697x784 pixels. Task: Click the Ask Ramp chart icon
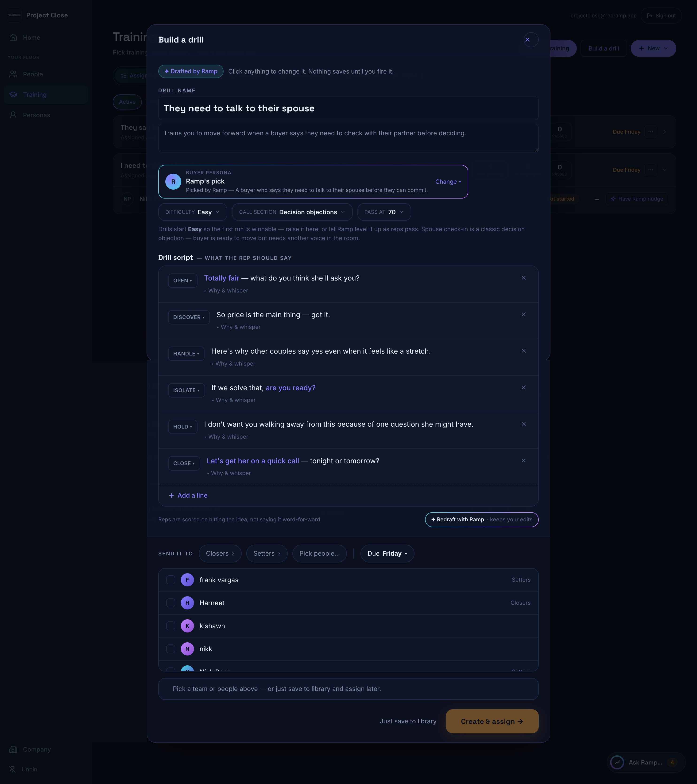click(617, 763)
